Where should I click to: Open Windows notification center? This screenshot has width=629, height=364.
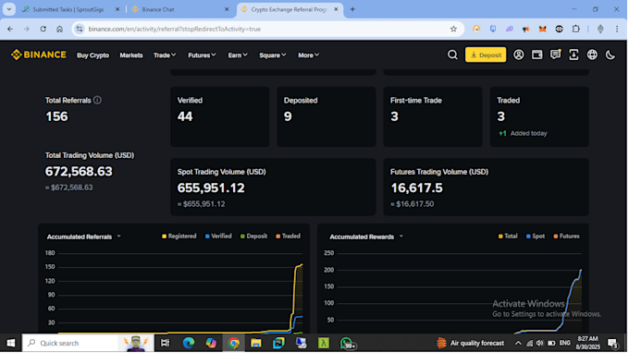click(612, 343)
